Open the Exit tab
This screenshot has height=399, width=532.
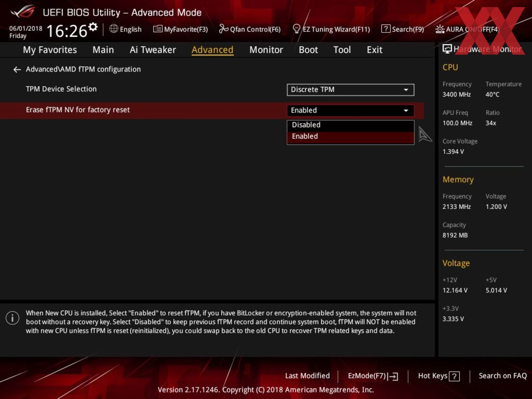[374, 50]
